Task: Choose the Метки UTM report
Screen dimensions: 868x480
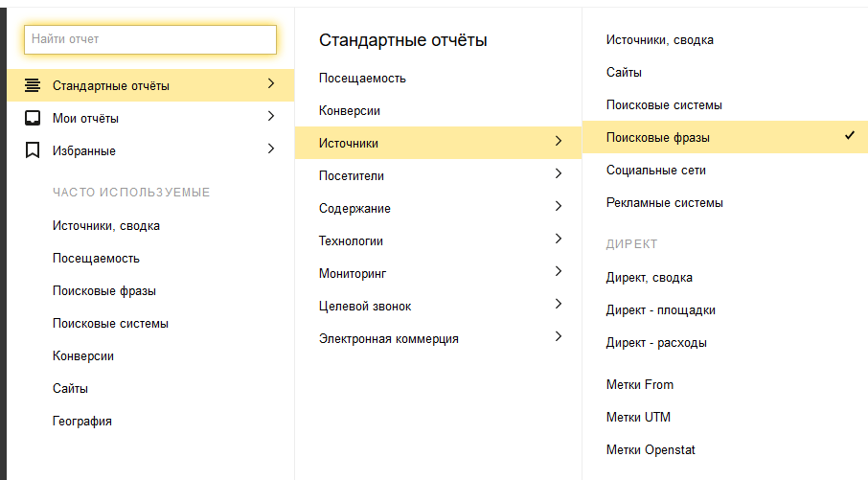Action: coord(638,418)
